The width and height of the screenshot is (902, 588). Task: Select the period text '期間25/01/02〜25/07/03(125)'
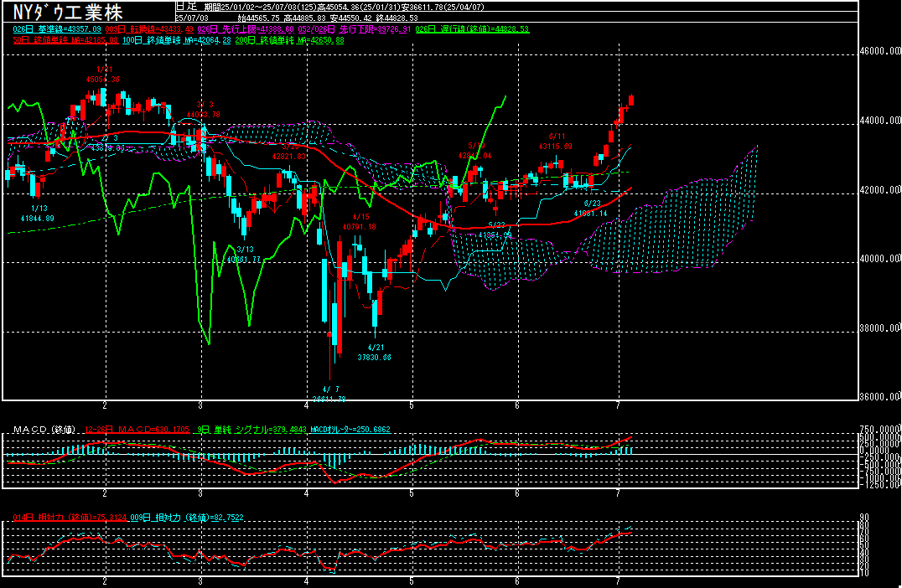(x=262, y=8)
